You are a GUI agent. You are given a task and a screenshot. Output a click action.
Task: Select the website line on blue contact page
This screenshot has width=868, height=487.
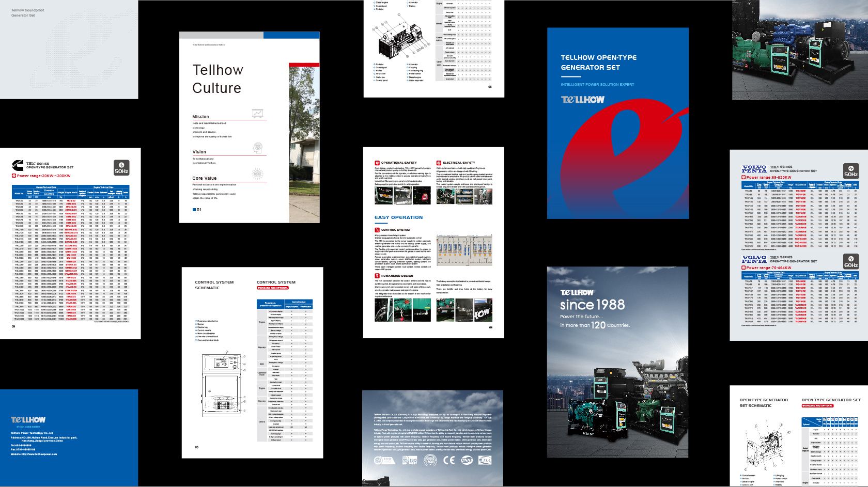point(34,454)
